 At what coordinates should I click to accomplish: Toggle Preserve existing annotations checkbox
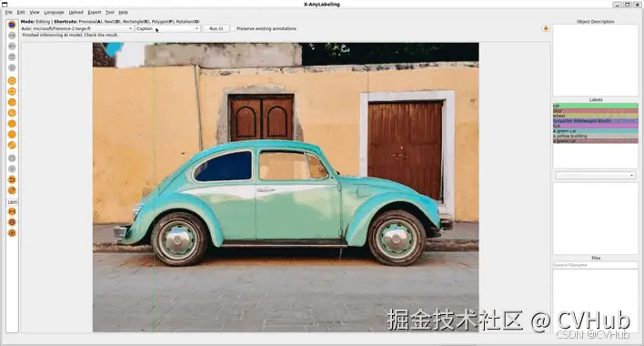click(x=233, y=29)
